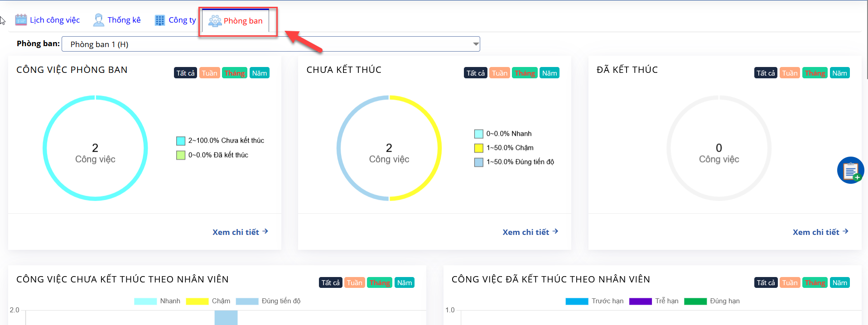Click Tuần in Đã kết thúc theo nhân viên
This screenshot has height=325, width=868.
click(x=790, y=282)
